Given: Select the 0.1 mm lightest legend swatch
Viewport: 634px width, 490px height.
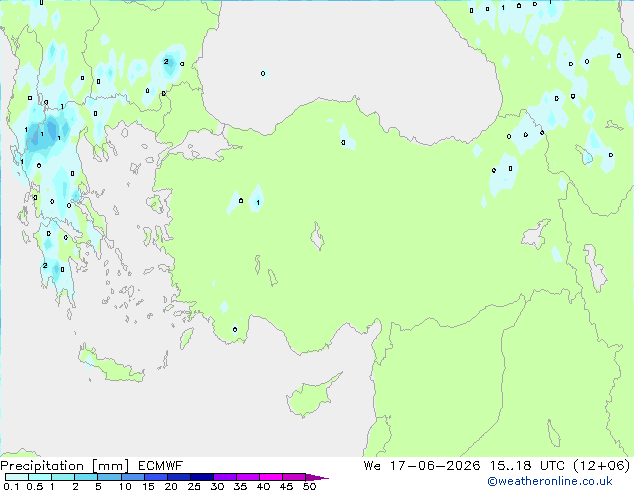Looking at the screenshot, I should (x=17, y=477).
